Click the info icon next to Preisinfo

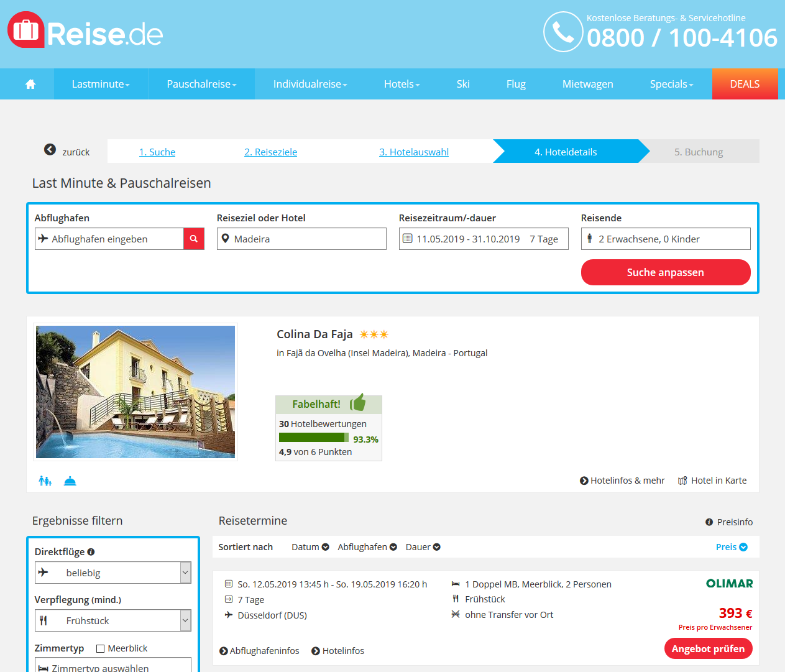[709, 522]
